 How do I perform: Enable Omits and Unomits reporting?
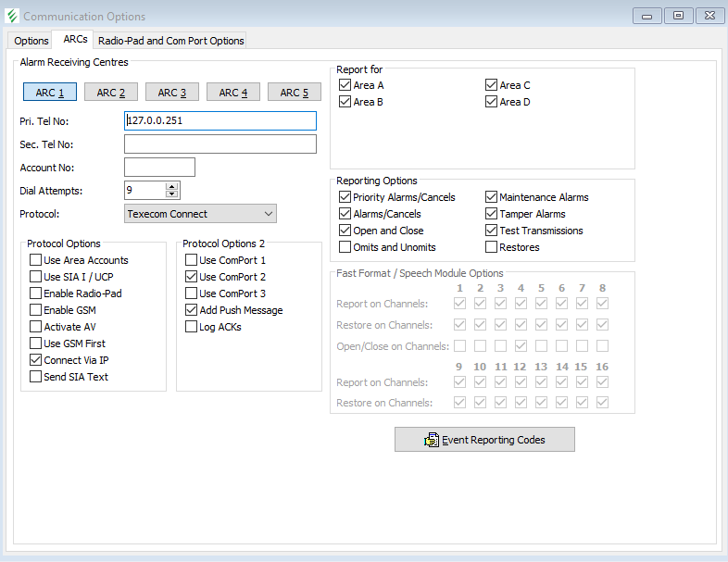[345, 247]
